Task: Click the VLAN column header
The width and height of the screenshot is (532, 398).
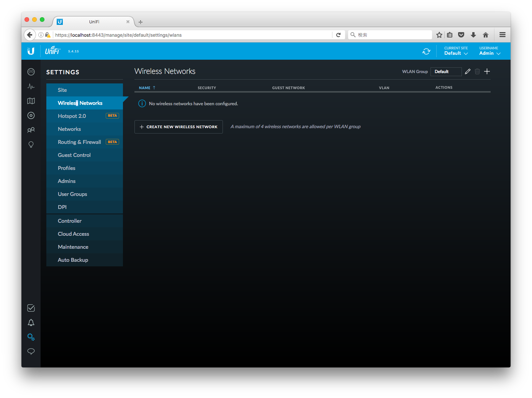Action: click(x=384, y=88)
